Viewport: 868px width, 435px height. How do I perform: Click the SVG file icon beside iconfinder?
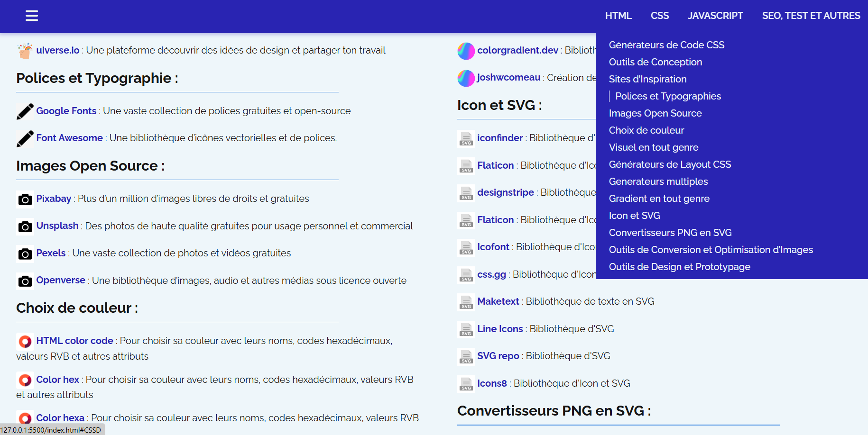pyautogui.click(x=466, y=138)
